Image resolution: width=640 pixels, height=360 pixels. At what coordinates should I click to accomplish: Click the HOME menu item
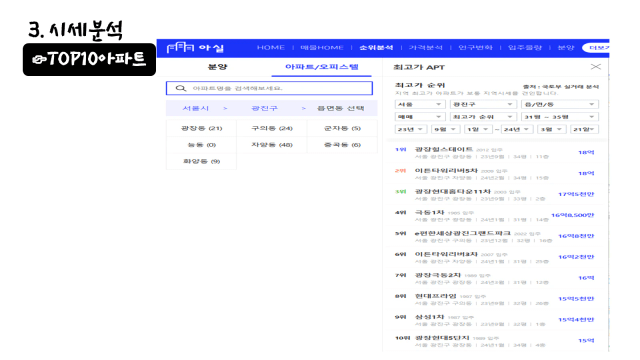[271, 48]
